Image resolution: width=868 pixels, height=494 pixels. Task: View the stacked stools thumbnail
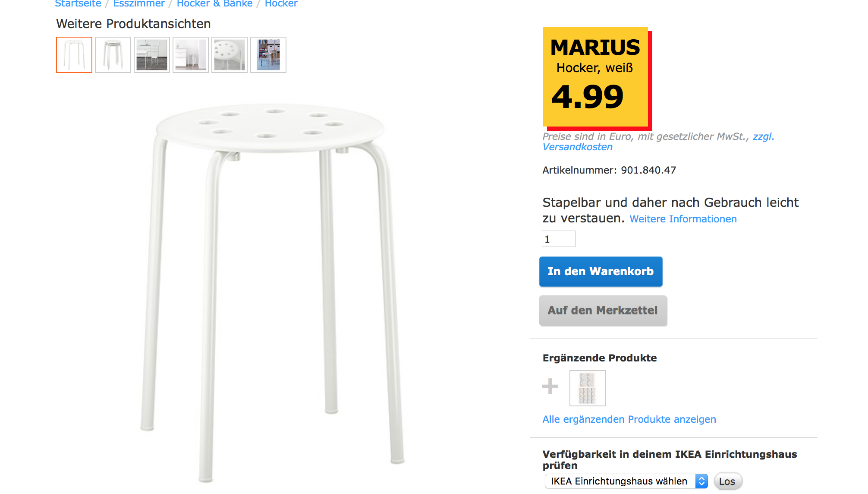coord(113,55)
